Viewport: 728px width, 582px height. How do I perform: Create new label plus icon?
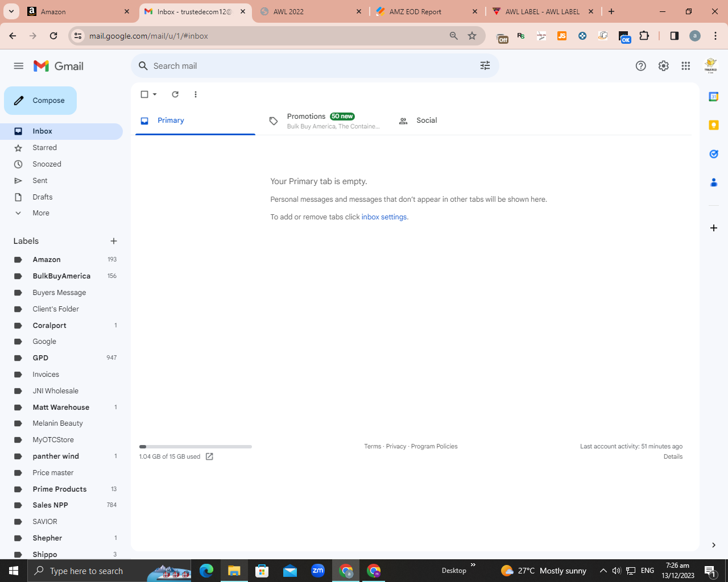pos(114,241)
